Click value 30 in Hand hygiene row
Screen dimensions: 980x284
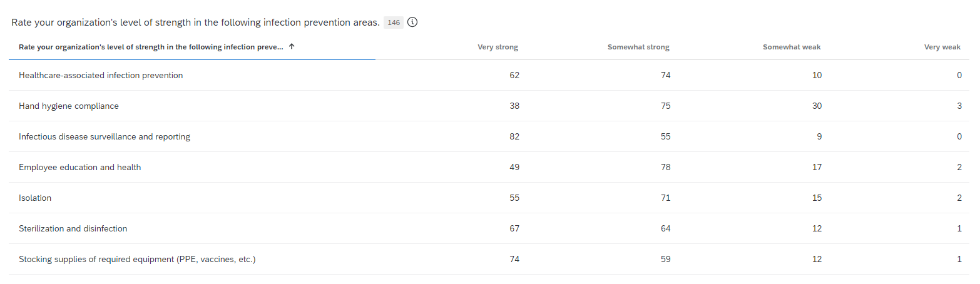click(817, 106)
